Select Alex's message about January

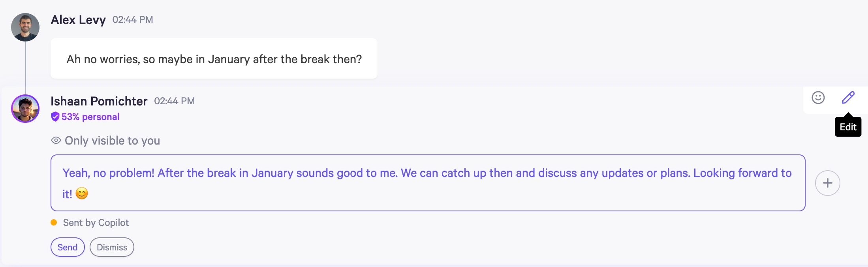(x=214, y=59)
